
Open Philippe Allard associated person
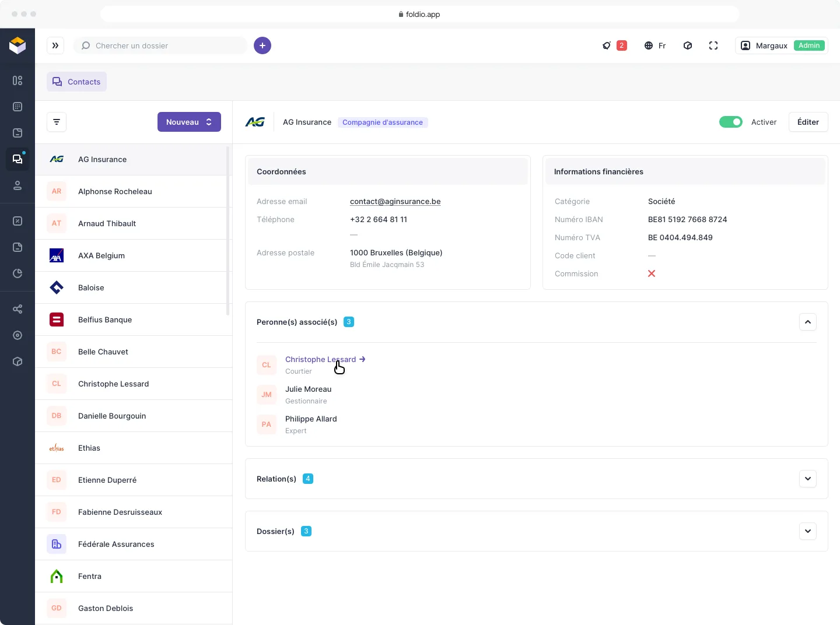click(x=311, y=419)
